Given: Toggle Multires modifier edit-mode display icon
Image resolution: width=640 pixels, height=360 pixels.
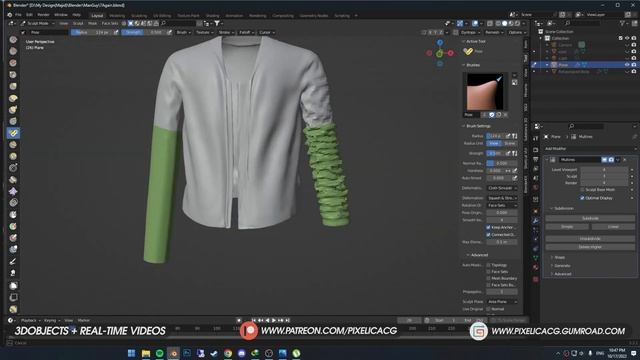Looking at the screenshot, I should (x=604, y=160).
